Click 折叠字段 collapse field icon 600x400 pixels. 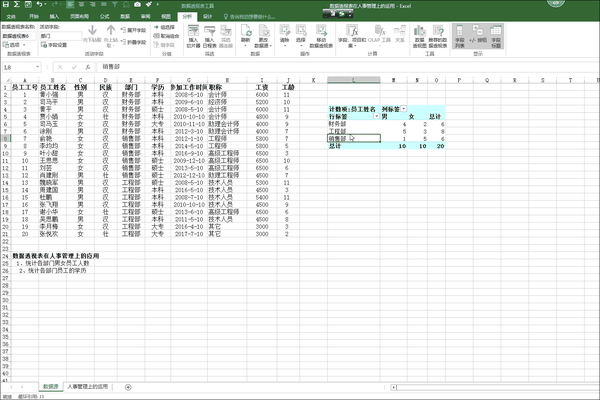pyautogui.click(x=133, y=42)
